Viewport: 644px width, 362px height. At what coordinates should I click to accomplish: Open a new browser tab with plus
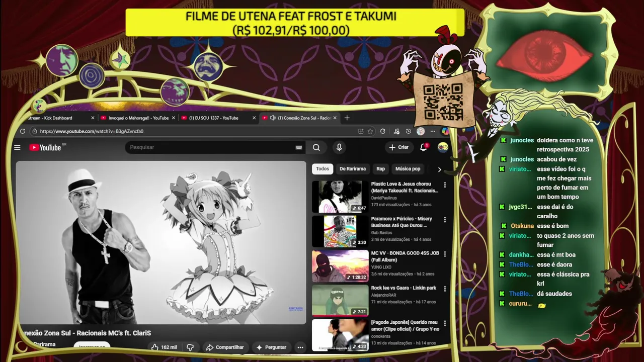click(x=347, y=118)
